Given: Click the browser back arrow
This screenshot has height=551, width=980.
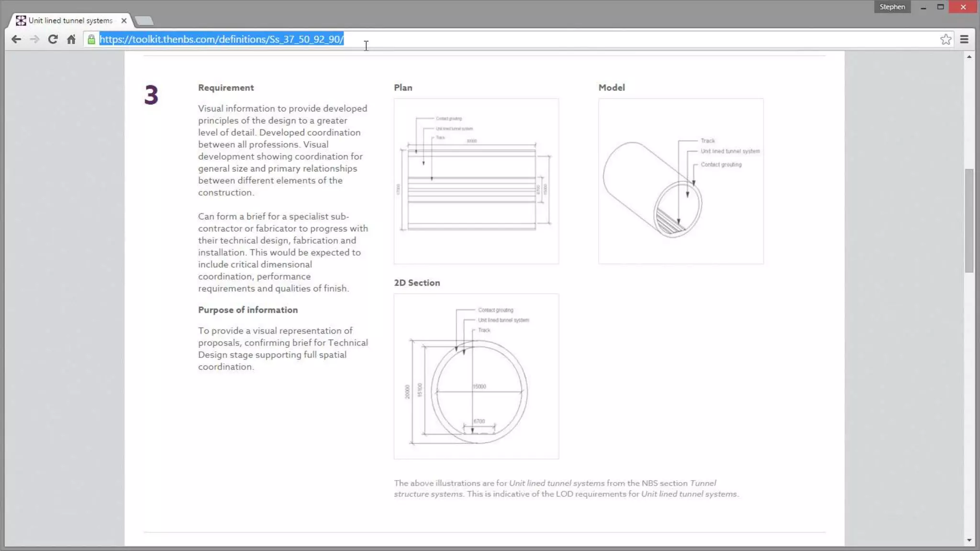Looking at the screenshot, I should [16, 39].
